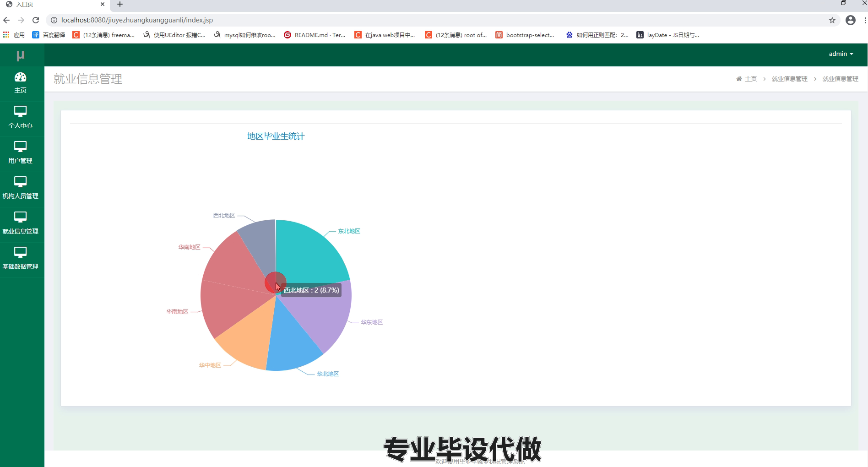The height and width of the screenshot is (467, 868).
Task: Click the last 就业信息管理 breadcrumb item
Action: (x=840, y=79)
